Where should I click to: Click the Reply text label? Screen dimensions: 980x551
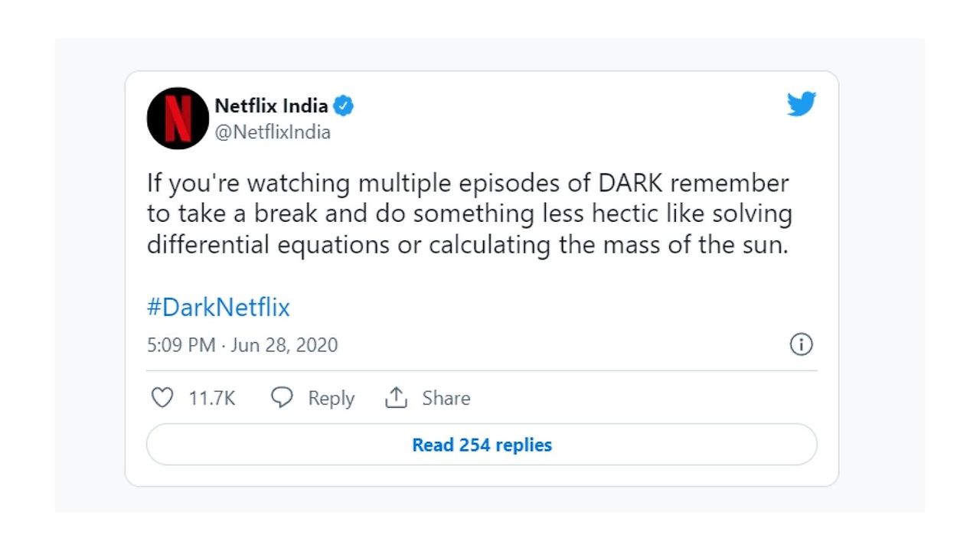(x=331, y=397)
